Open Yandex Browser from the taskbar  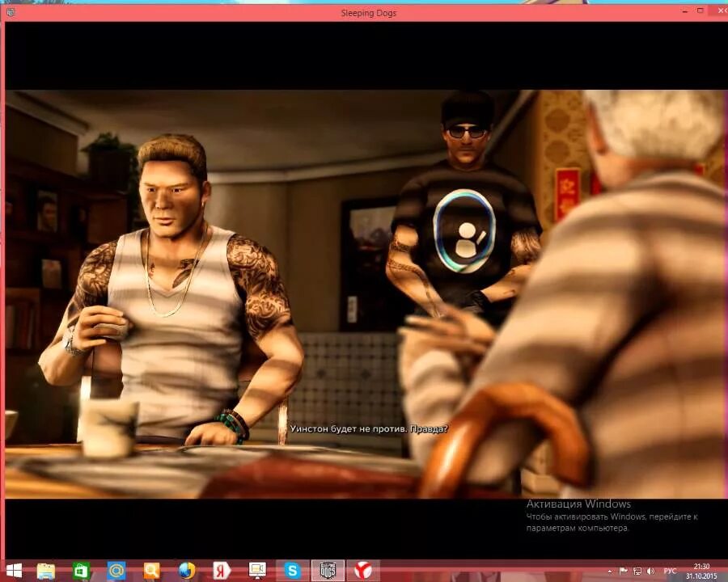click(x=363, y=571)
